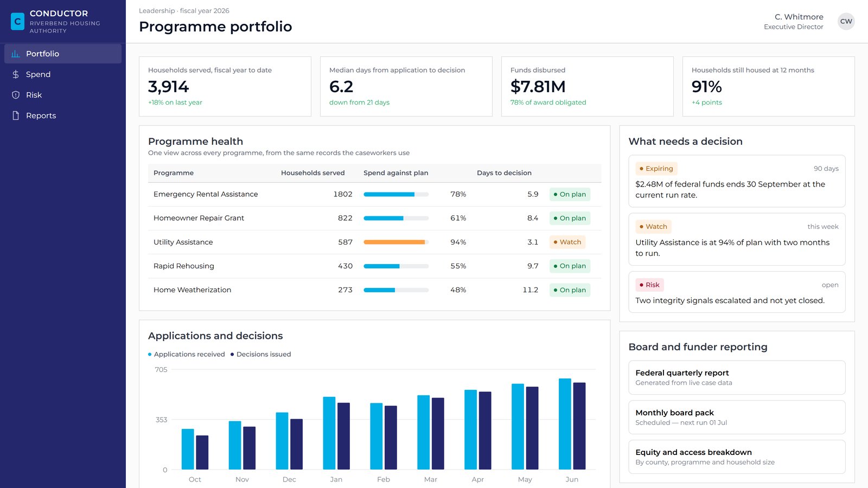868x488 pixels.
Task: Open the Portfolio bar chart icon
Action: pyautogui.click(x=16, y=54)
